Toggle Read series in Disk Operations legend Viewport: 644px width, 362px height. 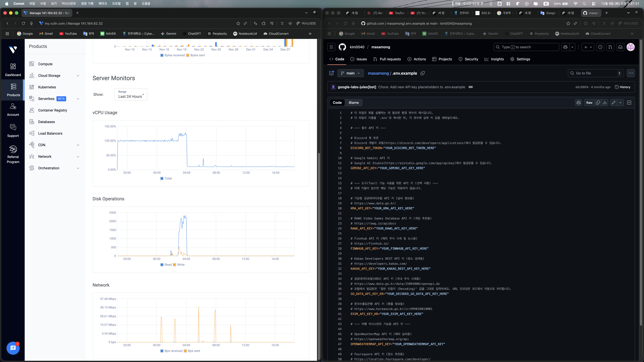(x=166, y=265)
